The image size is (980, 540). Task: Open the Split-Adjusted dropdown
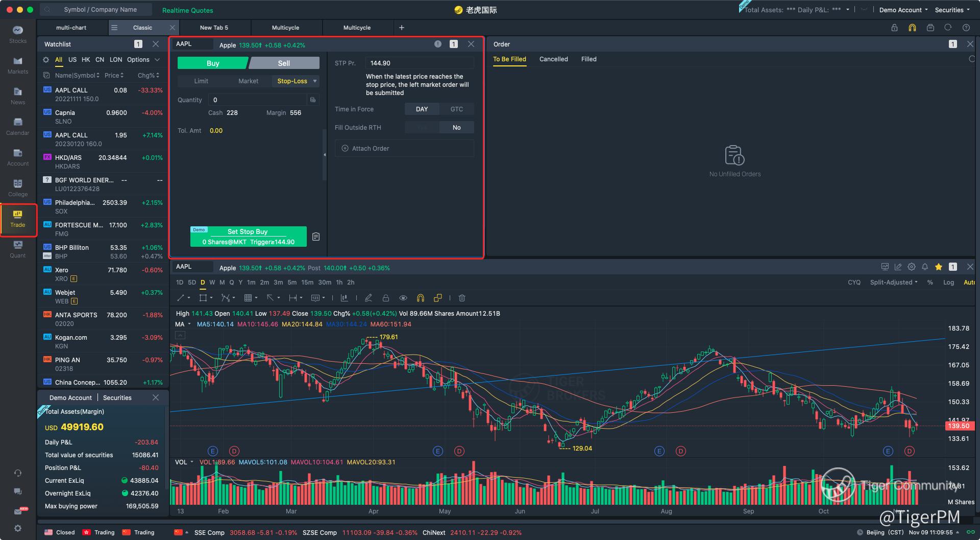(x=893, y=283)
